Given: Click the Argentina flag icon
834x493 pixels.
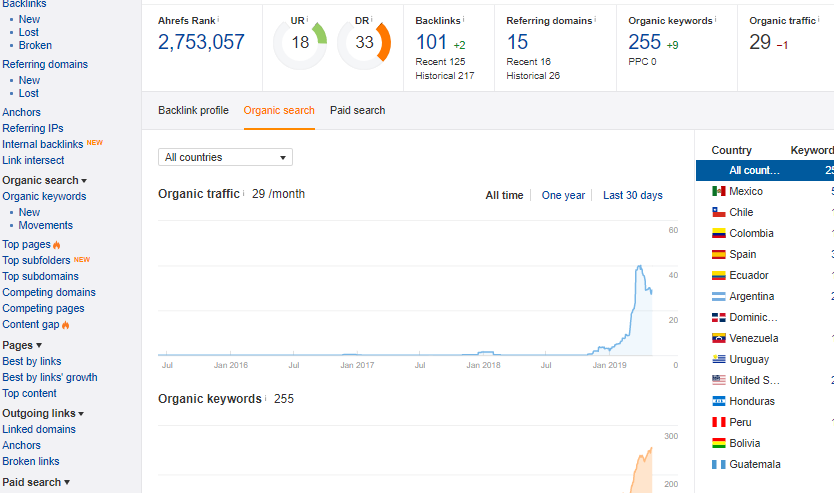Looking at the screenshot, I should pyautogui.click(x=719, y=296).
